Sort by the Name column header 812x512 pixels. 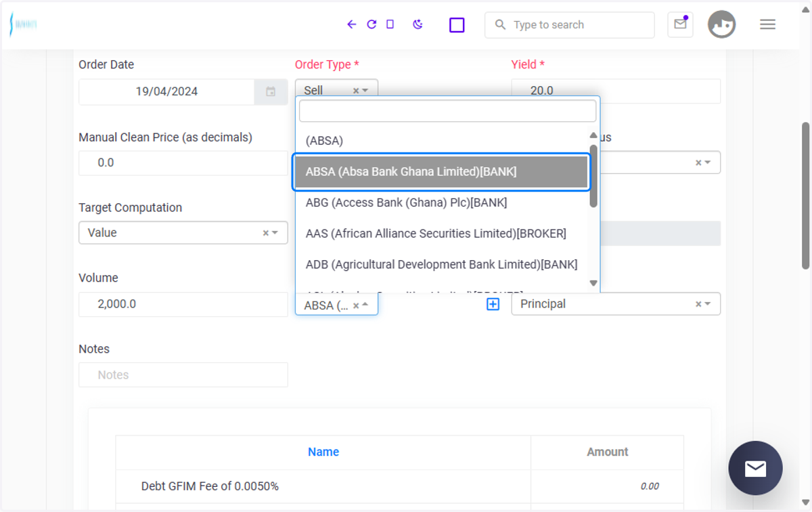[323, 452]
